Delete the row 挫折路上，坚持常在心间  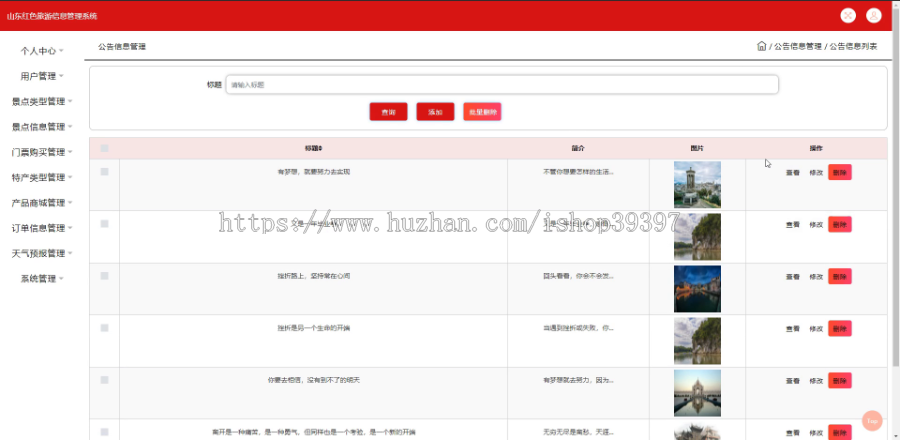(x=840, y=277)
